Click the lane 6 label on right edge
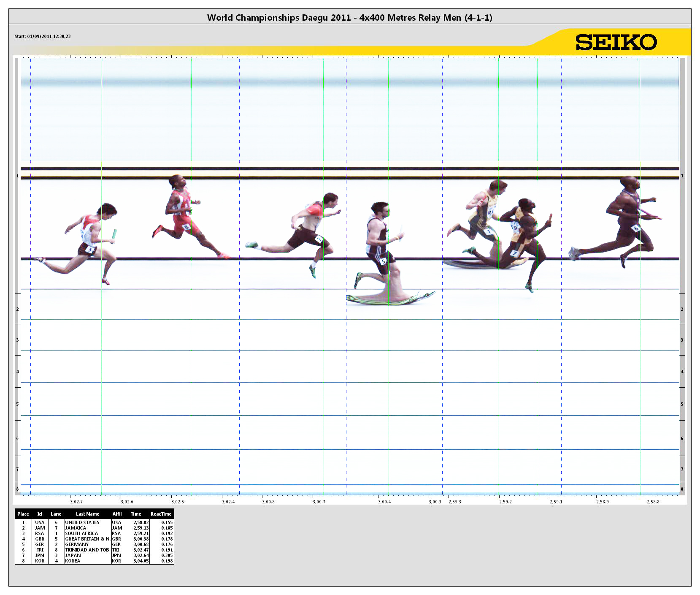 pyautogui.click(x=682, y=438)
